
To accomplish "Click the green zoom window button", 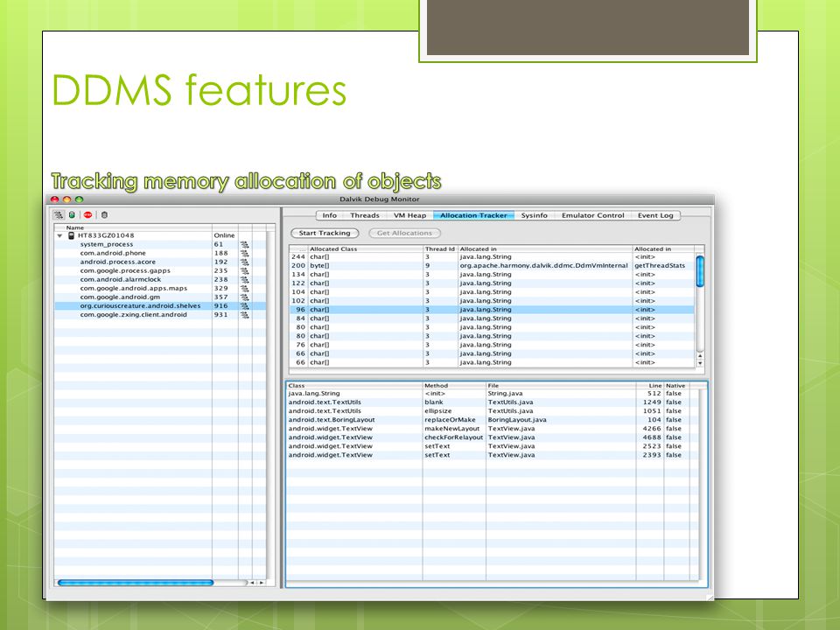I will point(80,199).
